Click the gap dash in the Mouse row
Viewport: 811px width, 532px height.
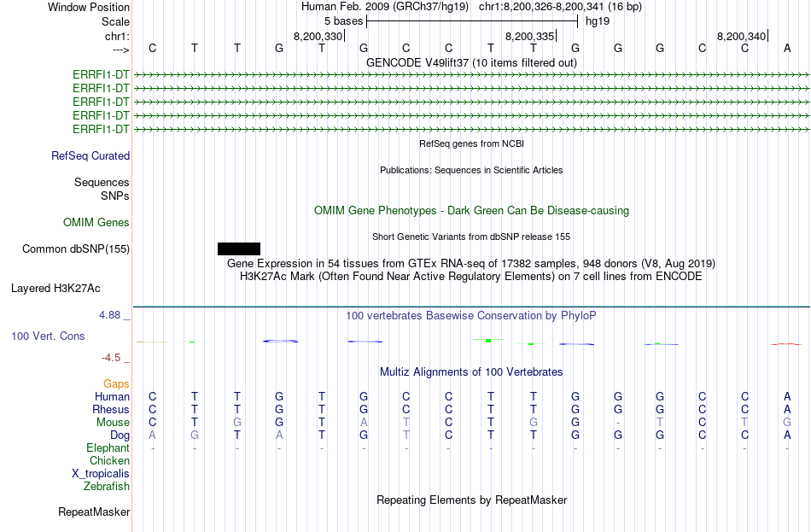click(x=617, y=423)
